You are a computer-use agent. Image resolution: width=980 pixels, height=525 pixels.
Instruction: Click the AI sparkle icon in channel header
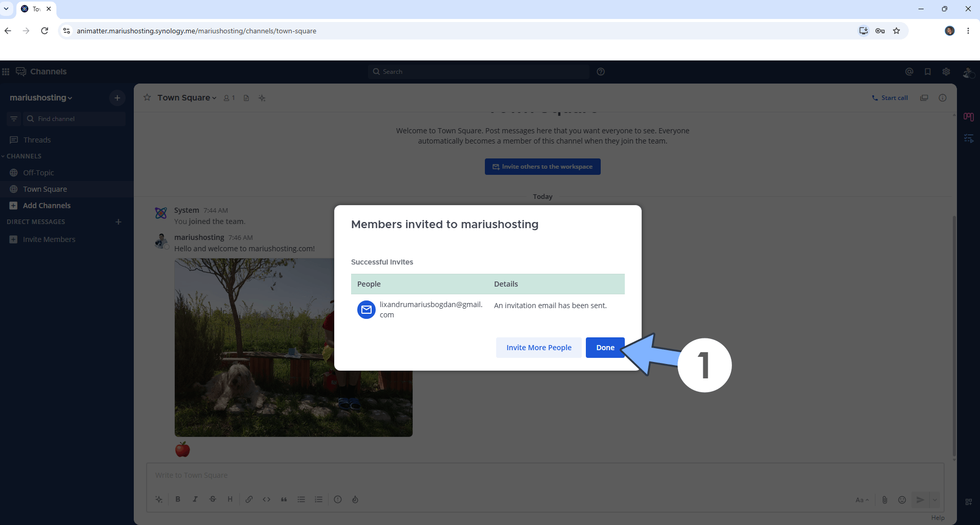pyautogui.click(x=262, y=98)
